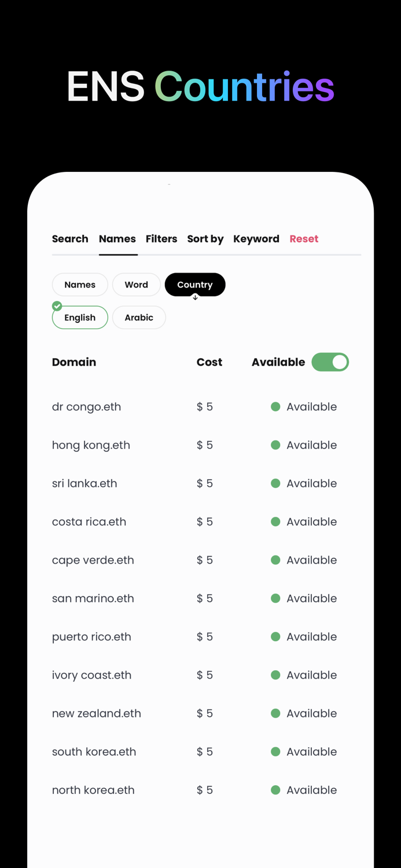Click the availability dot beside puerto rico.eth
Image resolution: width=401 pixels, height=868 pixels.
(x=275, y=637)
